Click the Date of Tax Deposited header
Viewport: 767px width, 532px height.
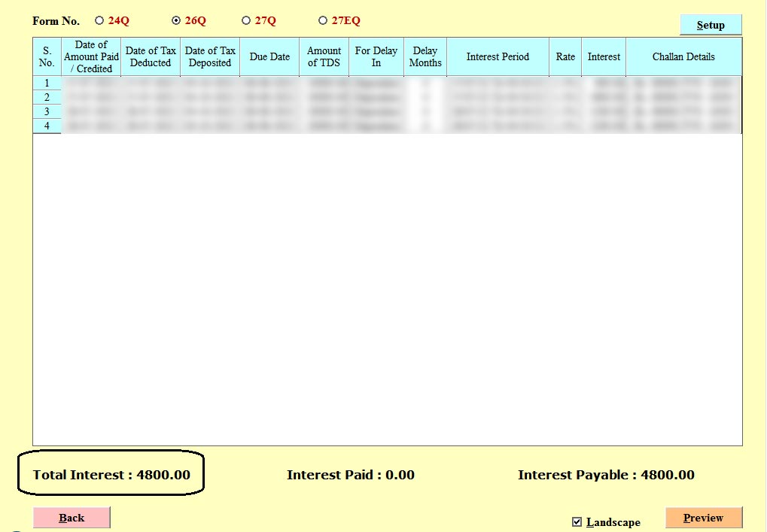[210, 57]
